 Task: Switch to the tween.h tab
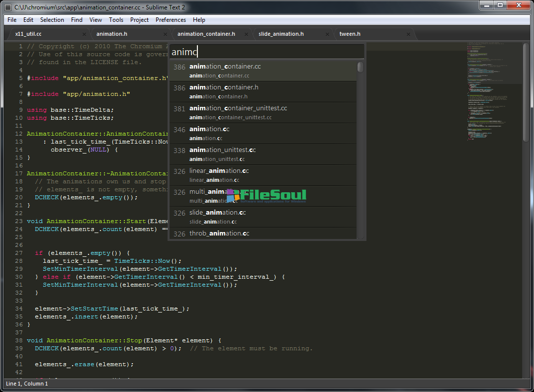coord(350,34)
